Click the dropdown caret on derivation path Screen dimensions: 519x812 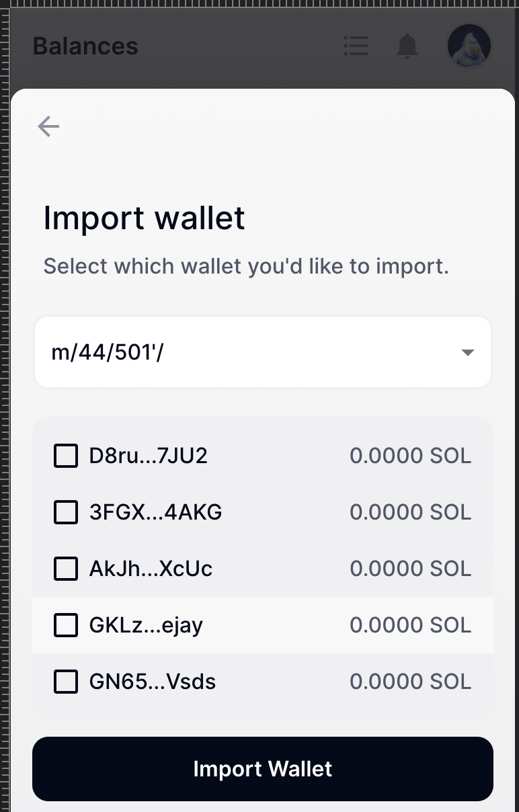pos(467,351)
